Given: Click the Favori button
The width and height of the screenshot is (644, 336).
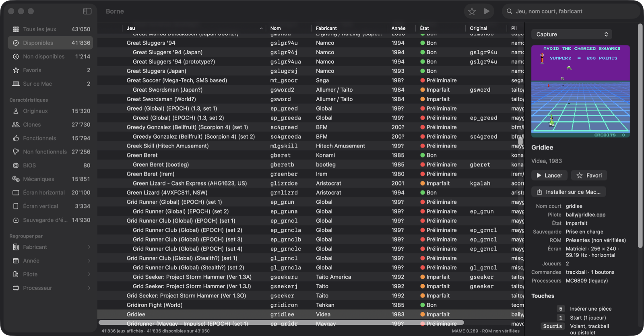Looking at the screenshot, I should point(589,176).
